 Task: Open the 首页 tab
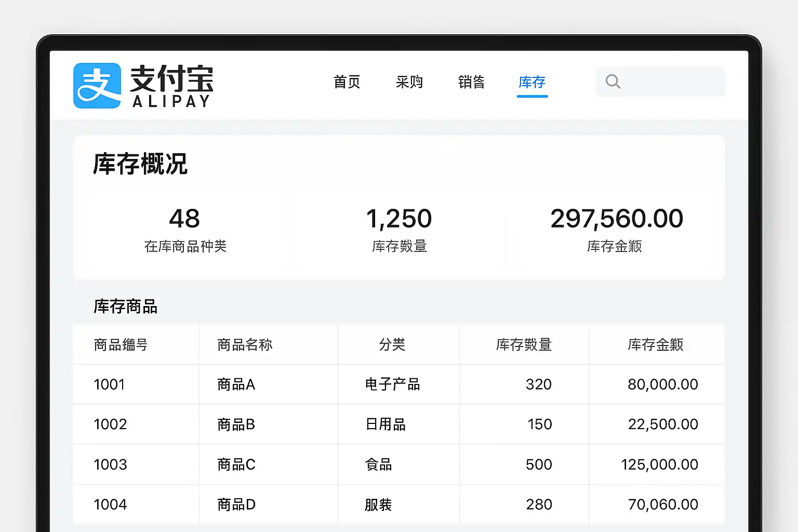click(347, 82)
